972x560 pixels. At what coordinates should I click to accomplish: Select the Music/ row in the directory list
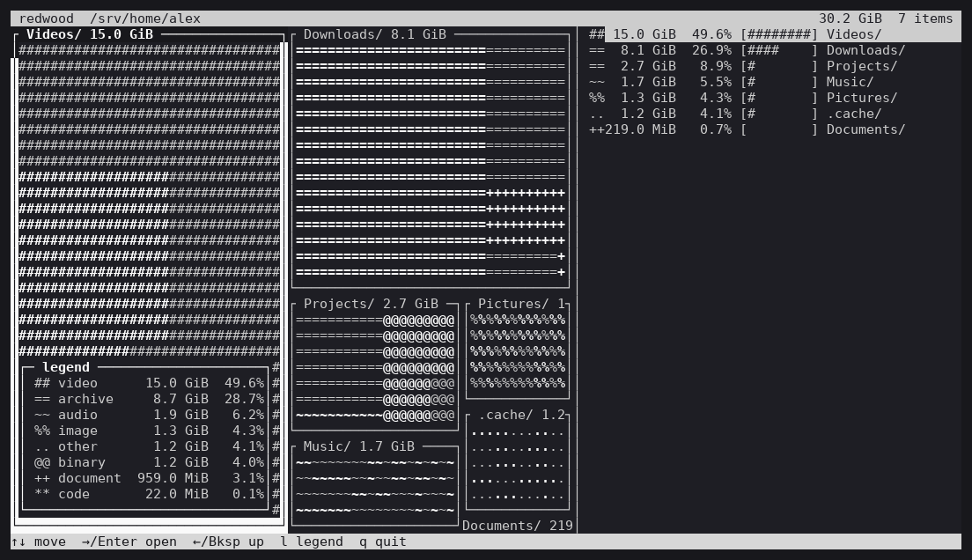tap(775, 82)
